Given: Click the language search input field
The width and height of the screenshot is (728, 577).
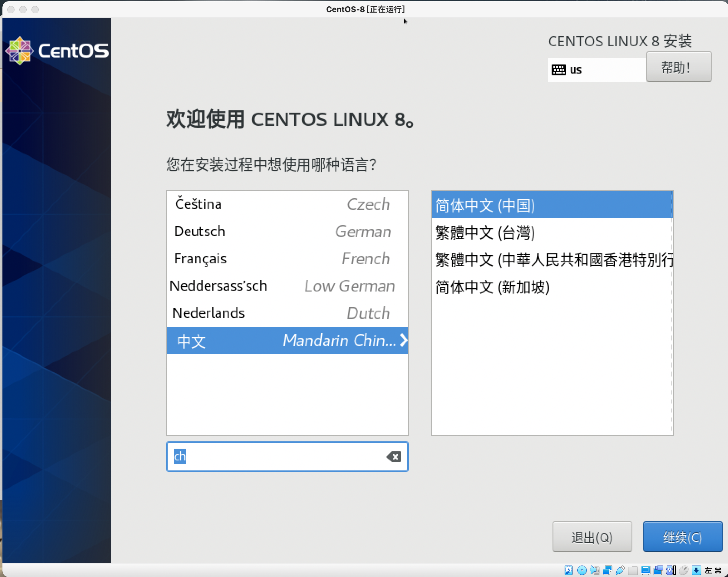Looking at the screenshot, I should coord(277,457).
